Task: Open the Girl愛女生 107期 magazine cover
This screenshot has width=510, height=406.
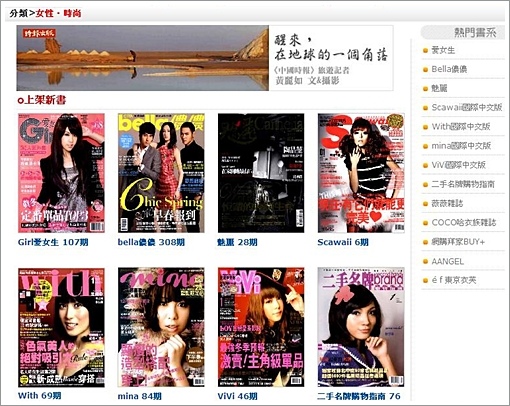Action: (x=61, y=173)
